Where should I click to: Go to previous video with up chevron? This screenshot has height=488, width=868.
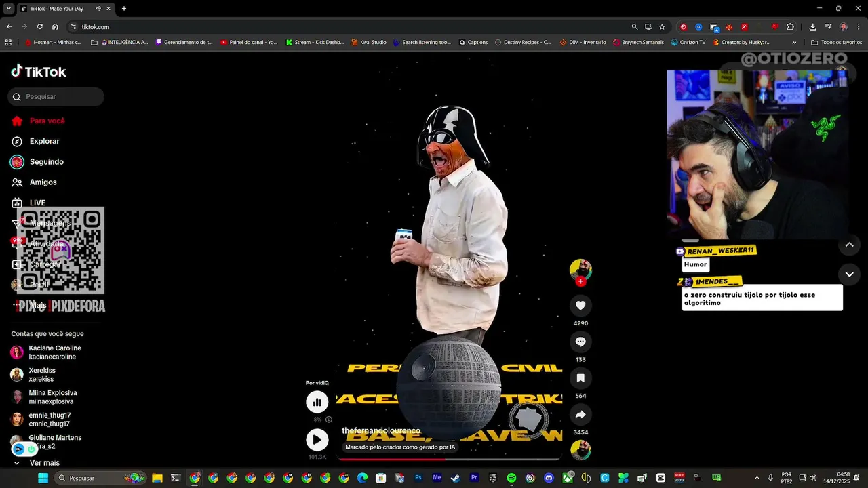tap(849, 245)
